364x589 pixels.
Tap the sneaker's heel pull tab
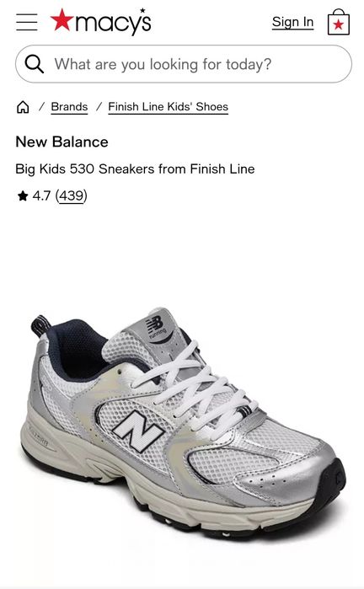40,325
